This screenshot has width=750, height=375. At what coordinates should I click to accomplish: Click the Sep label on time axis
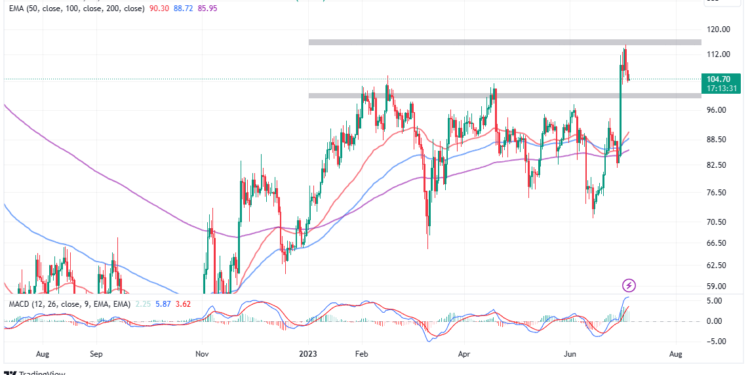pyautogui.click(x=97, y=355)
